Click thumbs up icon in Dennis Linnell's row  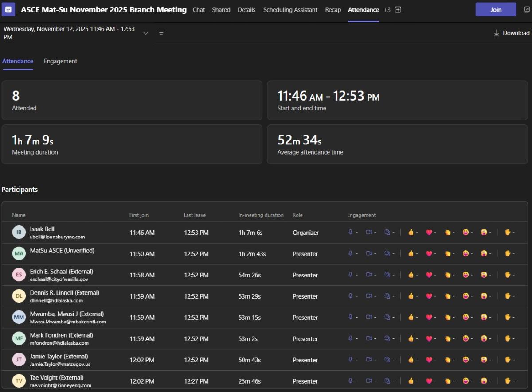tap(411, 296)
